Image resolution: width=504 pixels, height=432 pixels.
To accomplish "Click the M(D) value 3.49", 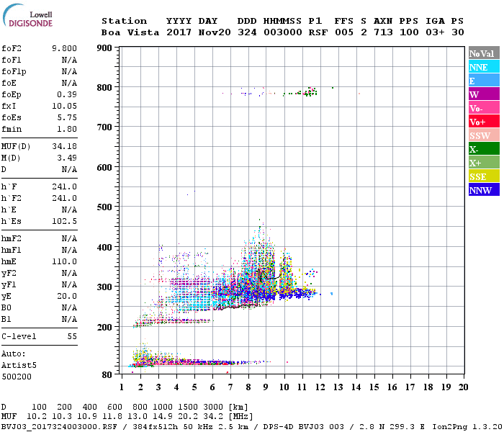I will [67, 158].
